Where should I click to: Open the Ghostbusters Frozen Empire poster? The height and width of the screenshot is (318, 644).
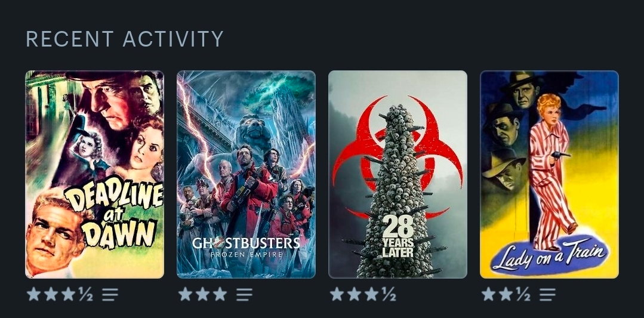pyautogui.click(x=246, y=174)
